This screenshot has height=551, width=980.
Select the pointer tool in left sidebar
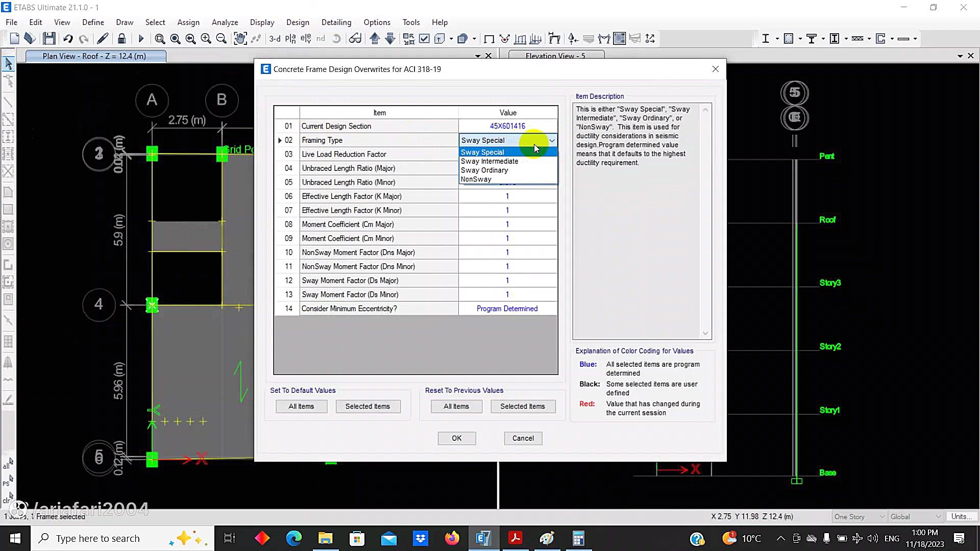click(x=8, y=63)
